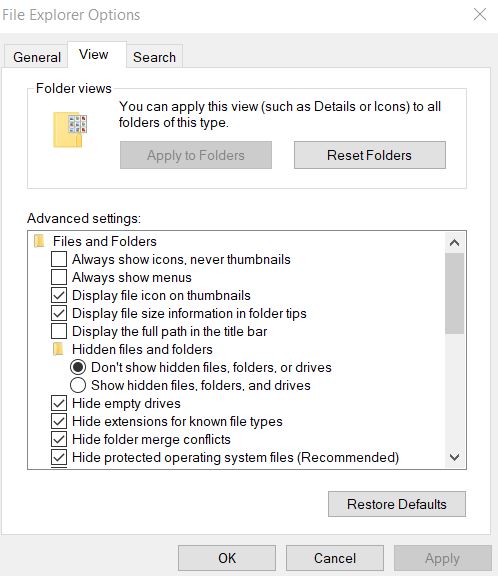This screenshot has height=576, width=498.
Task: Close the File Explorer Options dialog
Action: click(x=480, y=15)
